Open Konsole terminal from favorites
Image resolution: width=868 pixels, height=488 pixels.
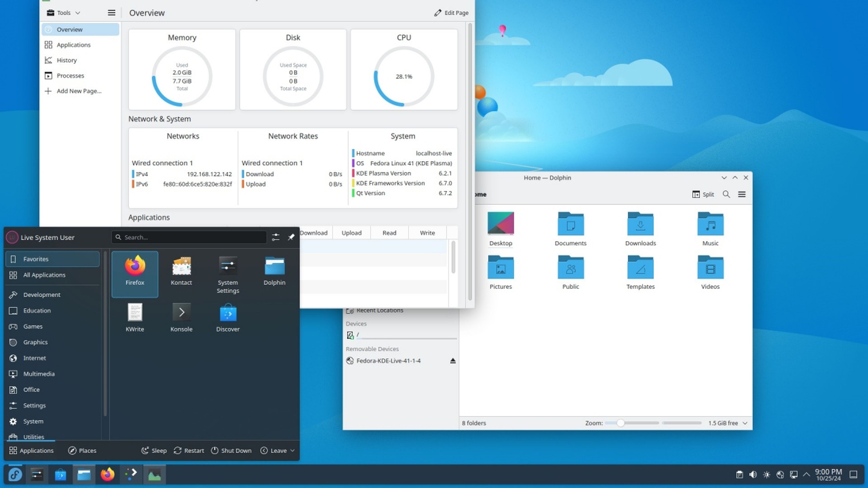pyautogui.click(x=181, y=318)
